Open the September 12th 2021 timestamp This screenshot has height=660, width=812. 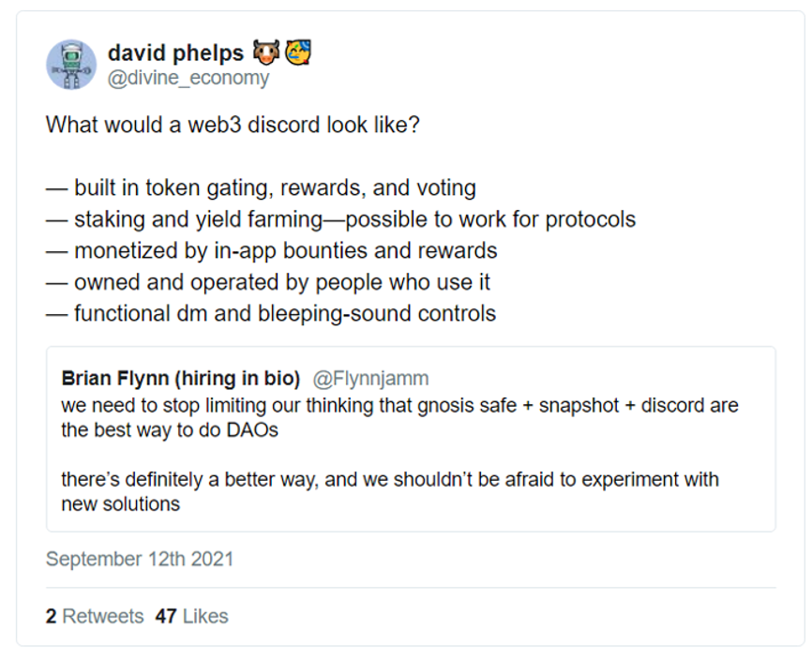coord(140,559)
